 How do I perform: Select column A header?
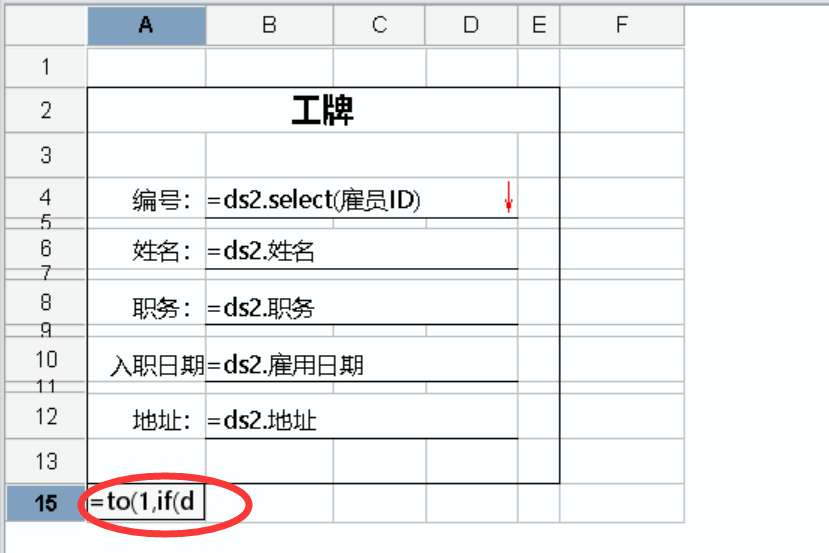(x=146, y=26)
